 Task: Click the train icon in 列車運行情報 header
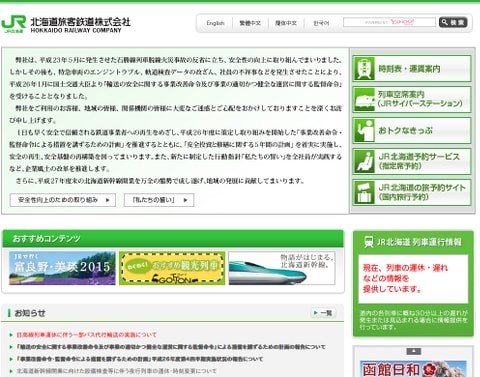pos(369,242)
